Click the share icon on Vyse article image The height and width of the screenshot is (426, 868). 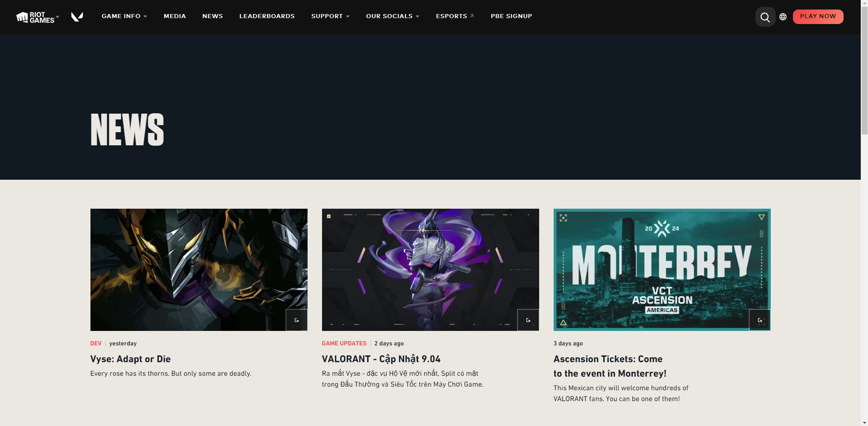[297, 320]
